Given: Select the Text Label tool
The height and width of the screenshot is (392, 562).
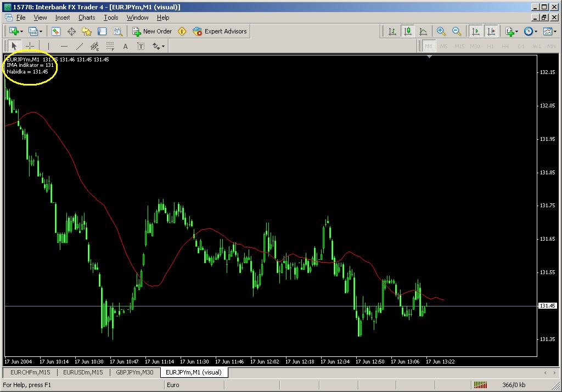Looking at the screenshot, I should (141, 46).
